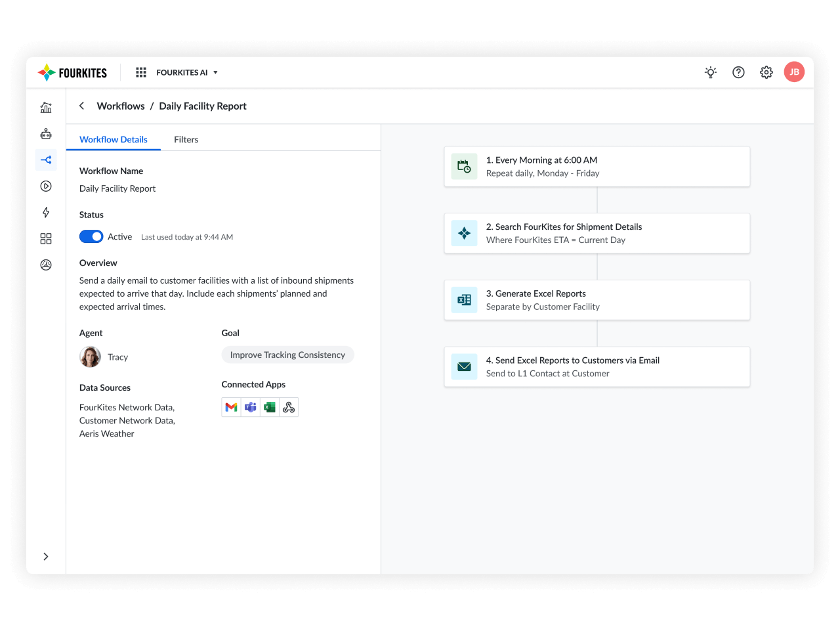Screen dimensions: 840x631
Task: Click the FourKites logo
Action: tap(72, 73)
